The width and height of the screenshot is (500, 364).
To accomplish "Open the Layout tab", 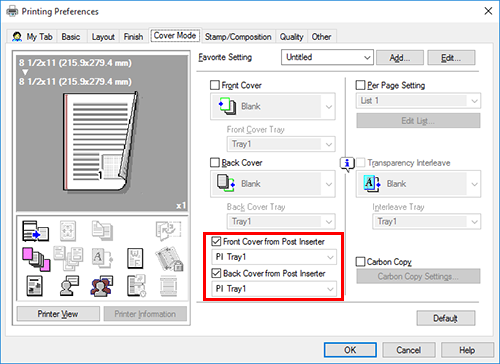I will 103,37.
